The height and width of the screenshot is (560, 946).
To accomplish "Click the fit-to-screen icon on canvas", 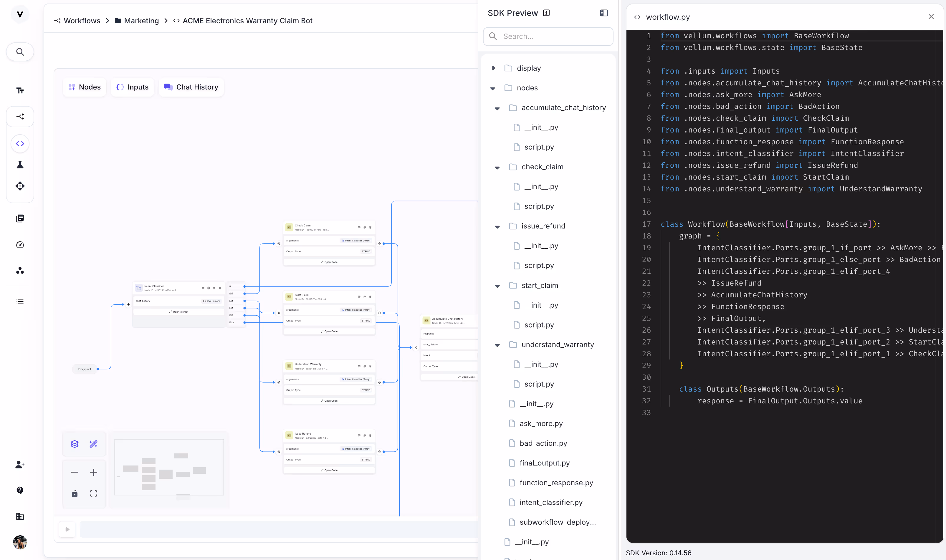I will 93,493.
